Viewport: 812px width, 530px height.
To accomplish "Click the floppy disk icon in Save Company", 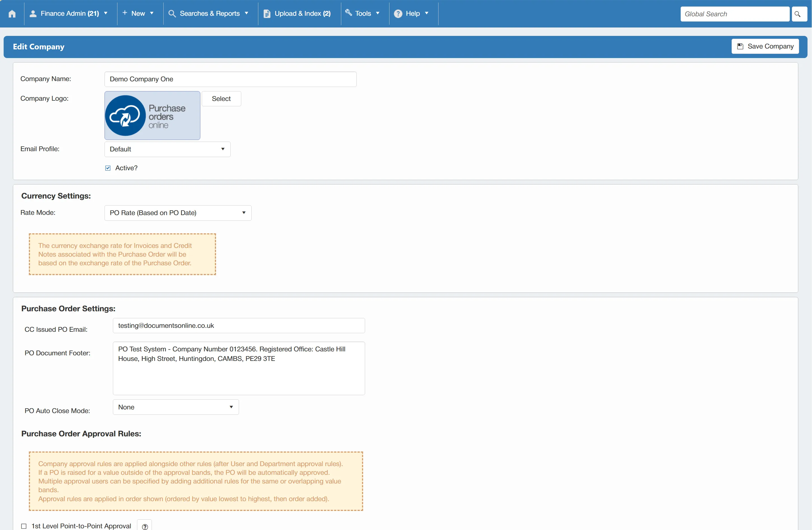I will [x=740, y=47].
